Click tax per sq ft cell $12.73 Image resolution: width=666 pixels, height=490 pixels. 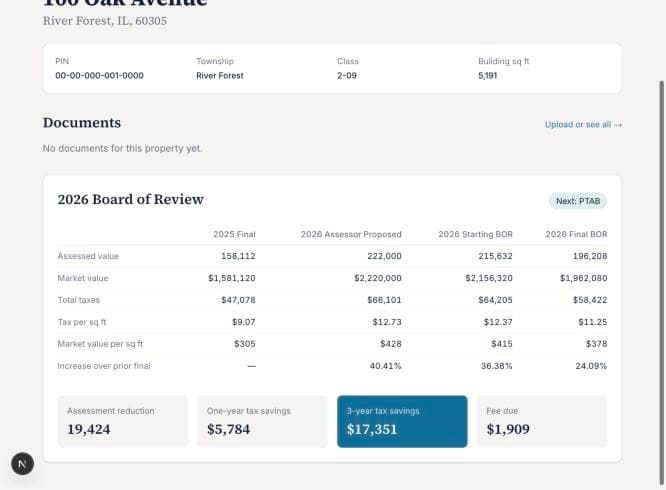coord(387,322)
